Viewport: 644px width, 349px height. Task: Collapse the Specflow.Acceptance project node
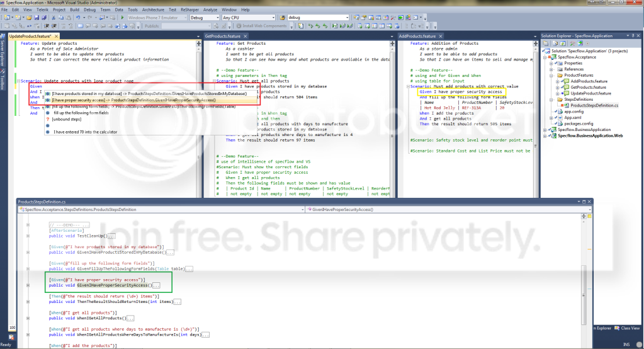[x=545, y=57]
